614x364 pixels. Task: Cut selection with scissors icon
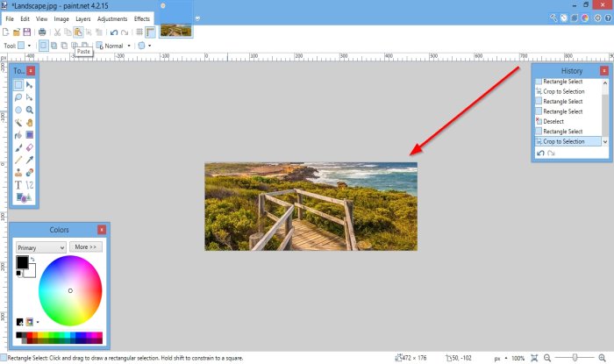(x=57, y=32)
